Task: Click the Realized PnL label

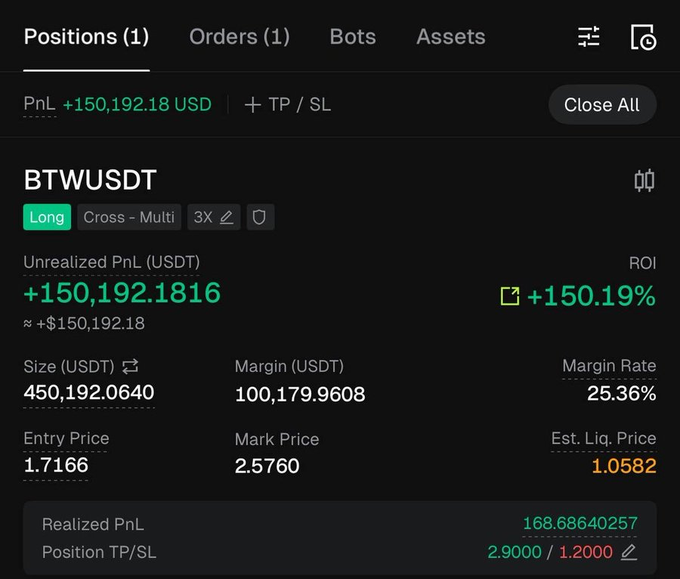Action: pos(93,524)
